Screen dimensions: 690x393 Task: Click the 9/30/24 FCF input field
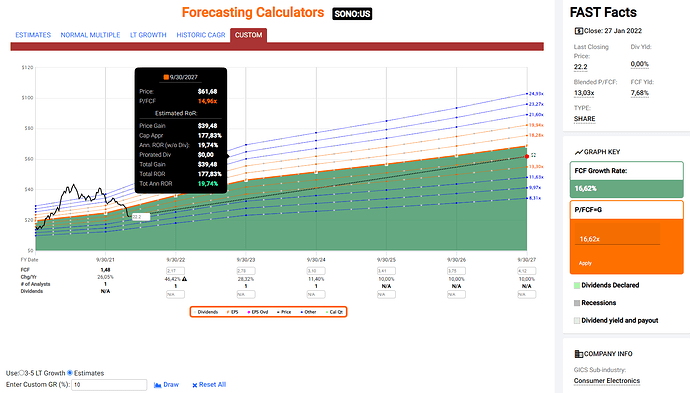pyautogui.click(x=316, y=271)
